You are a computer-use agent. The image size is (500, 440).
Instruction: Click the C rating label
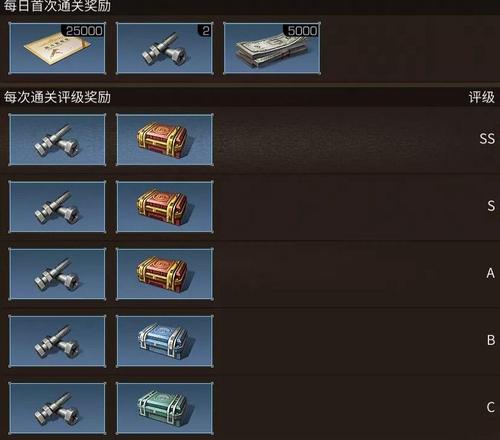click(491, 407)
